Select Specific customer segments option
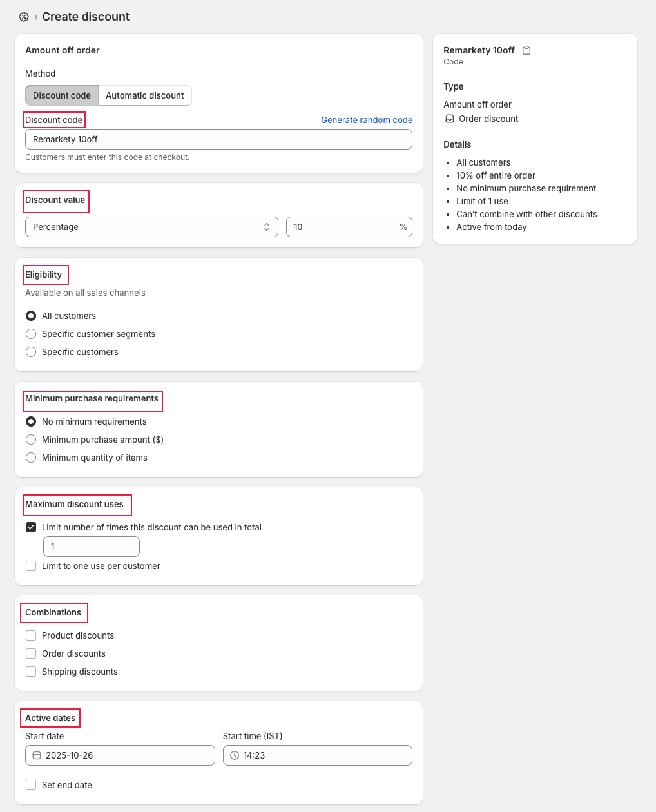The image size is (656, 812). 31,334
